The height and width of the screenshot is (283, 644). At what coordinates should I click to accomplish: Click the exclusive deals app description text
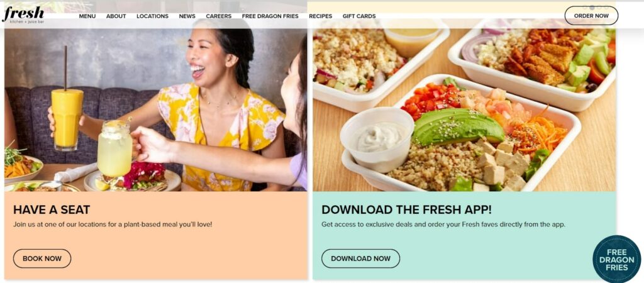point(443,225)
